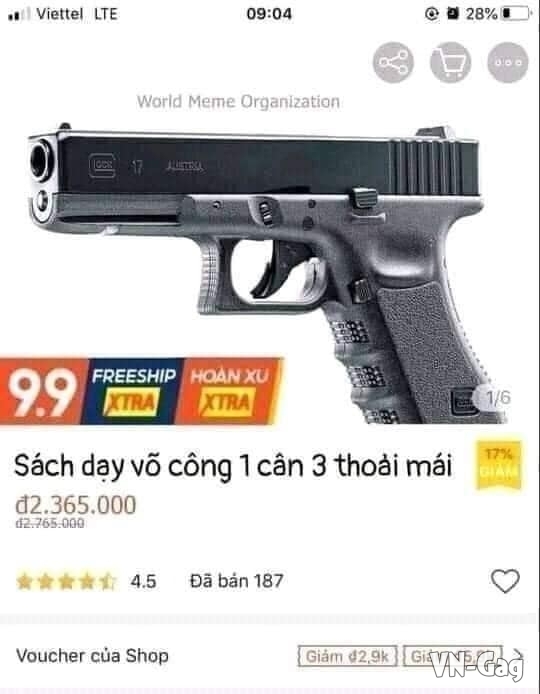This screenshot has width=540, height=694.
Task: Open the three-dots more menu
Action: tap(508, 62)
